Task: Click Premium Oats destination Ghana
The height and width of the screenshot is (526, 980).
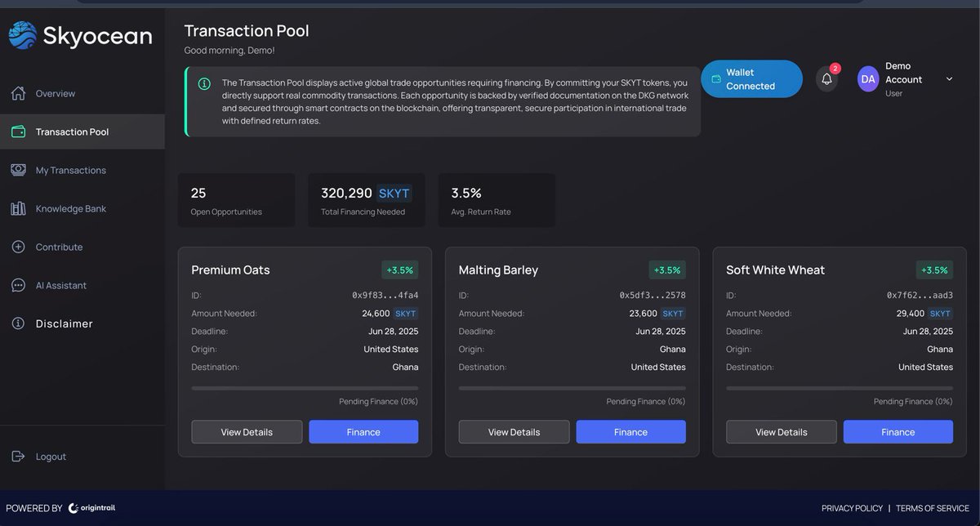Action: pyautogui.click(x=405, y=367)
